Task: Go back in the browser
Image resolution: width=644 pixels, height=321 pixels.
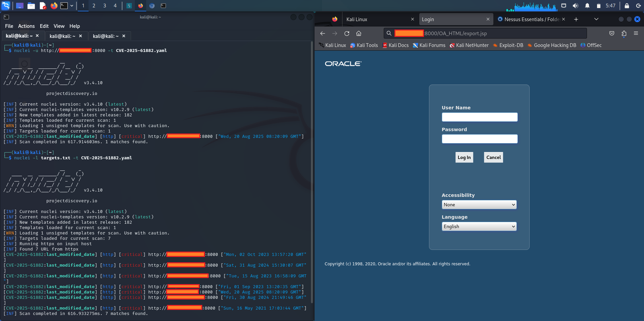Action: 323,33
